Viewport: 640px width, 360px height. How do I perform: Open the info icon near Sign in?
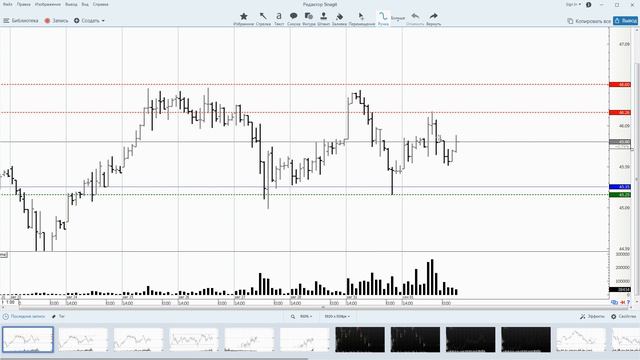(589, 4)
